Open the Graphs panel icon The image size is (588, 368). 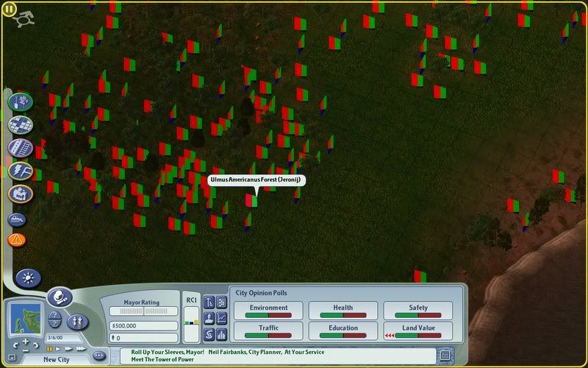pos(222,319)
